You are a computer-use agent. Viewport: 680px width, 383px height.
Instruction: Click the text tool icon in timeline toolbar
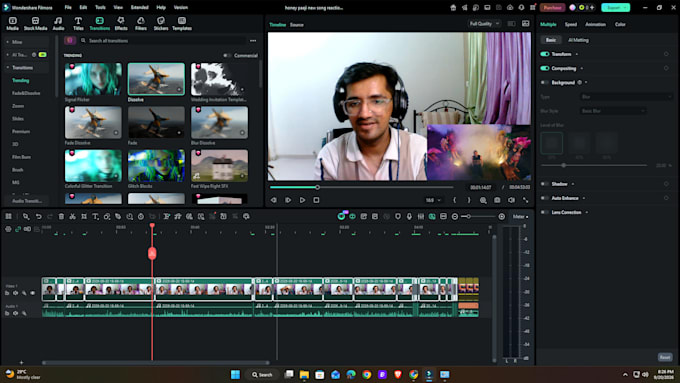coord(95,216)
